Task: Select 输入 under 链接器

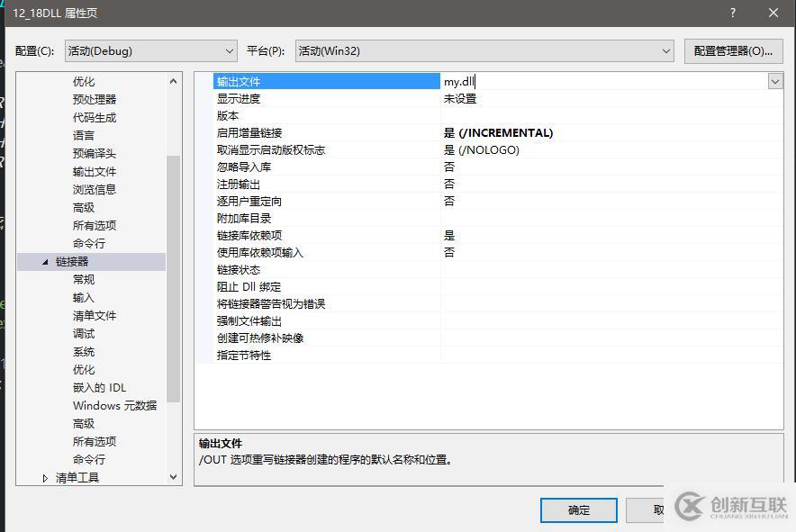Action: coord(83,297)
